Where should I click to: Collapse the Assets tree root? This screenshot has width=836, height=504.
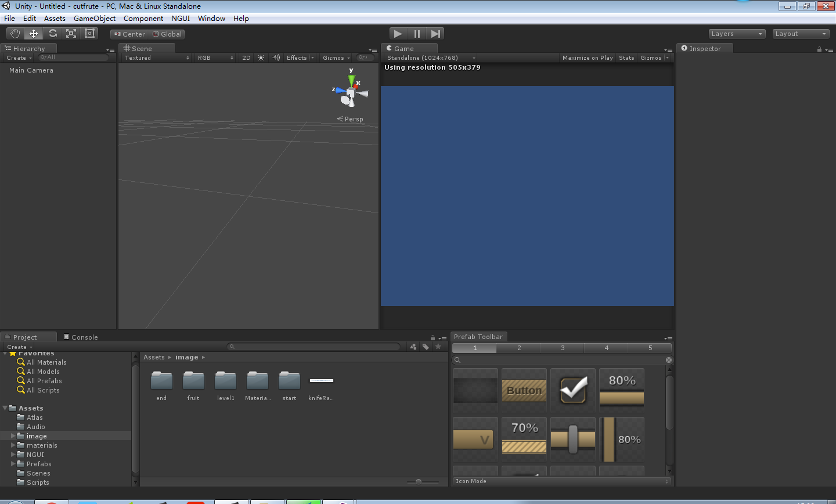[x=5, y=408]
